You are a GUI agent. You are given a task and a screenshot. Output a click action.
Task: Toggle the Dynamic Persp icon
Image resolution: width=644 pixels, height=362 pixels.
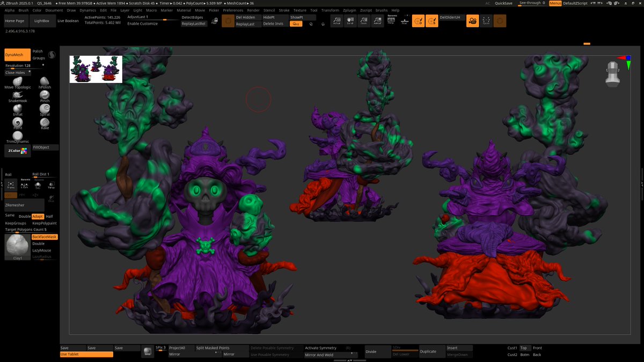tap(391, 20)
